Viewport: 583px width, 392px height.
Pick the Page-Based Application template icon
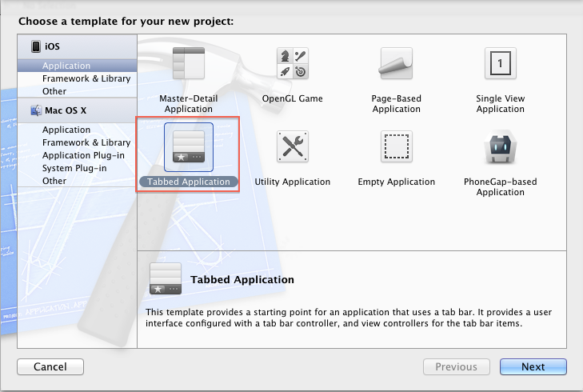(397, 63)
